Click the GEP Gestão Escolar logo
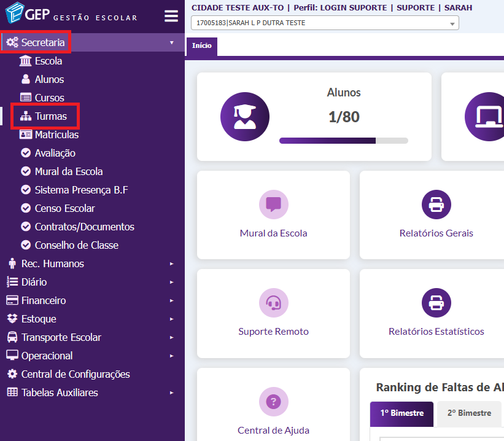 71,15
